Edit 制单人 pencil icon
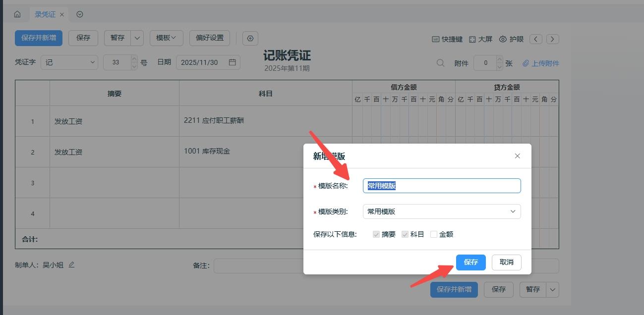 71,264
